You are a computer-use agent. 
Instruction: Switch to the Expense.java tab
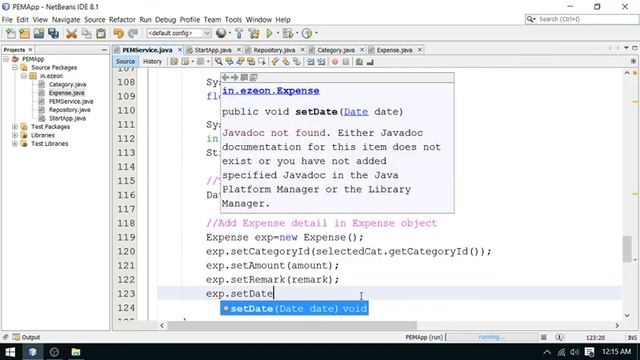click(394, 50)
